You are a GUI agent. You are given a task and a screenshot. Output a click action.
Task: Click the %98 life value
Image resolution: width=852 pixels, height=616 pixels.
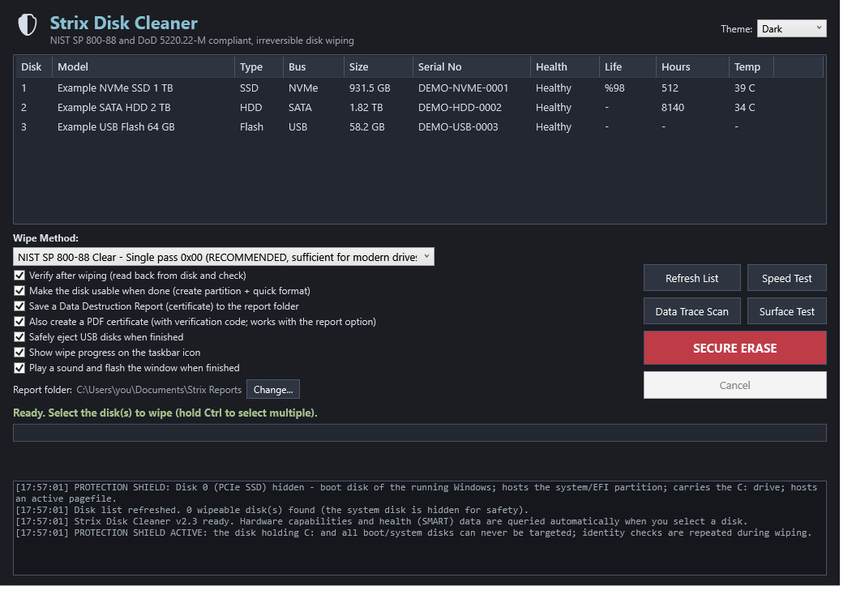[614, 88]
